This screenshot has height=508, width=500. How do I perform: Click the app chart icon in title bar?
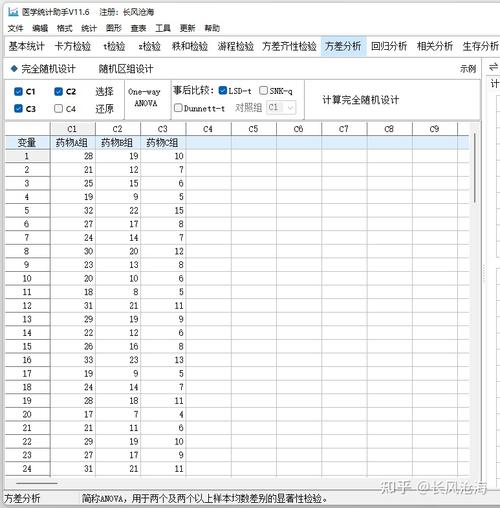coord(13,12)
